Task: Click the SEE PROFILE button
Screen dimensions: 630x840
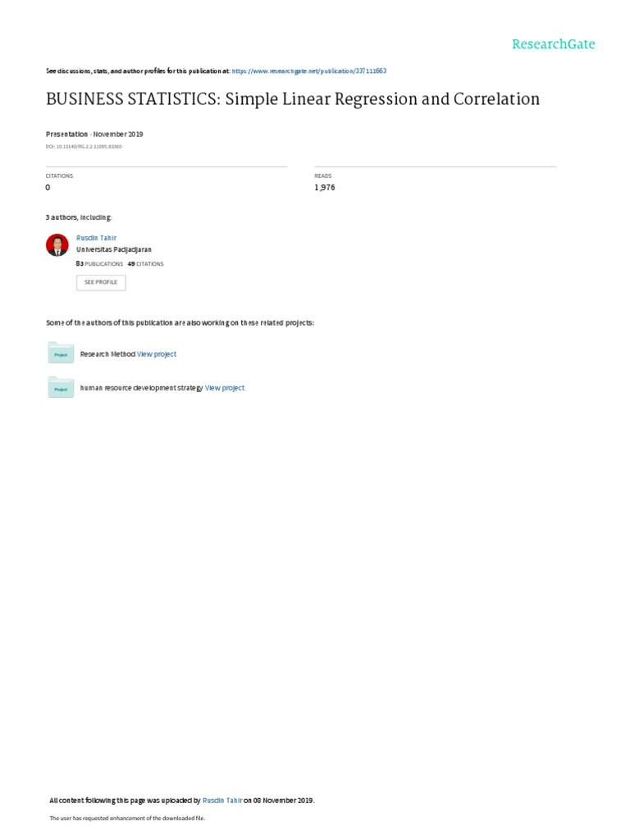Action: coord(101,282)
